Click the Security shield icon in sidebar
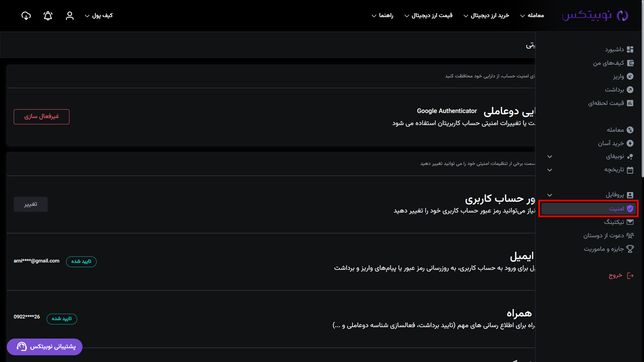The height and width of the screenshot is (362, 644). click(x=630, y=209)
